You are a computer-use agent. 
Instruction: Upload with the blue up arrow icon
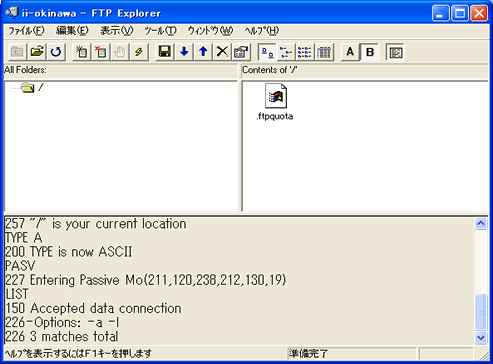coord(203,52)
